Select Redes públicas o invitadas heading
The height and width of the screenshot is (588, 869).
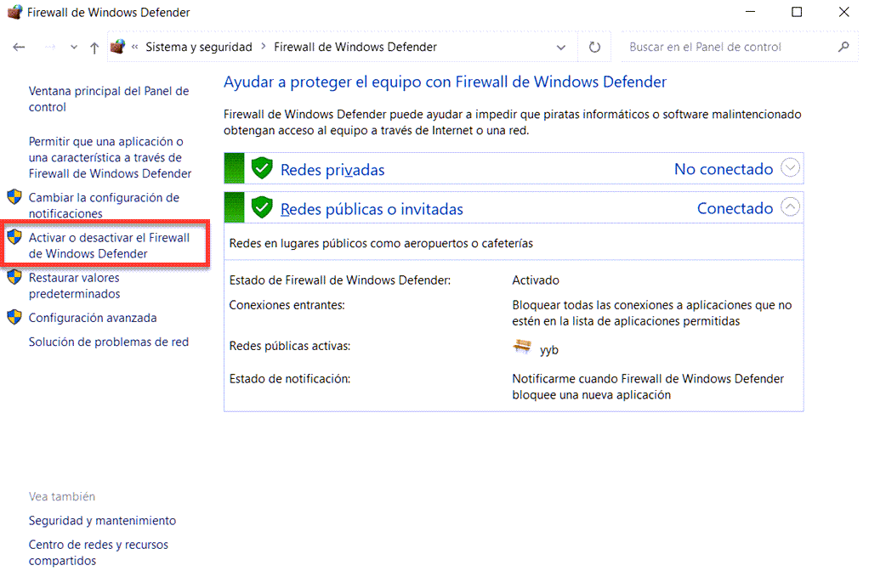coord(372,209)
